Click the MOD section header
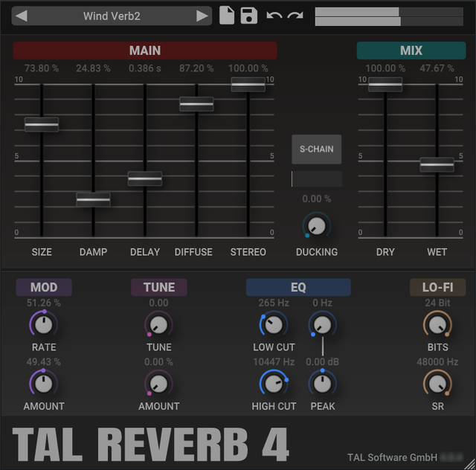This screenshot has height=470, width=476. pyautogui.click(x=44, y=287)
